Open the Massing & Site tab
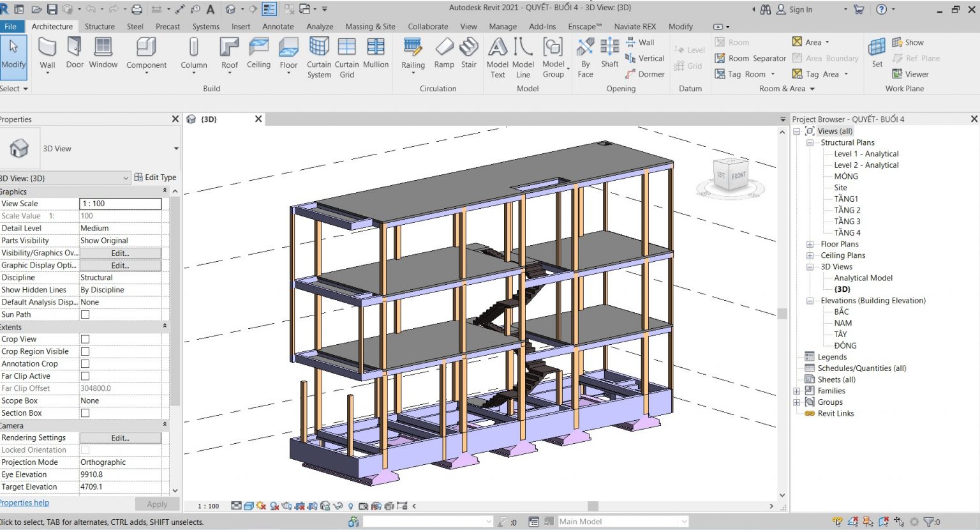980x530 pixels. [370, 26]
